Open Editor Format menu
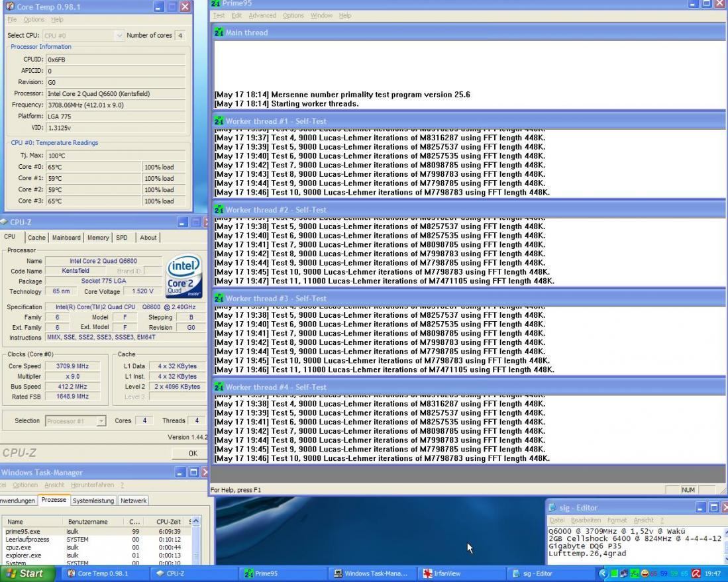728x582 pixels. point(617,520)
